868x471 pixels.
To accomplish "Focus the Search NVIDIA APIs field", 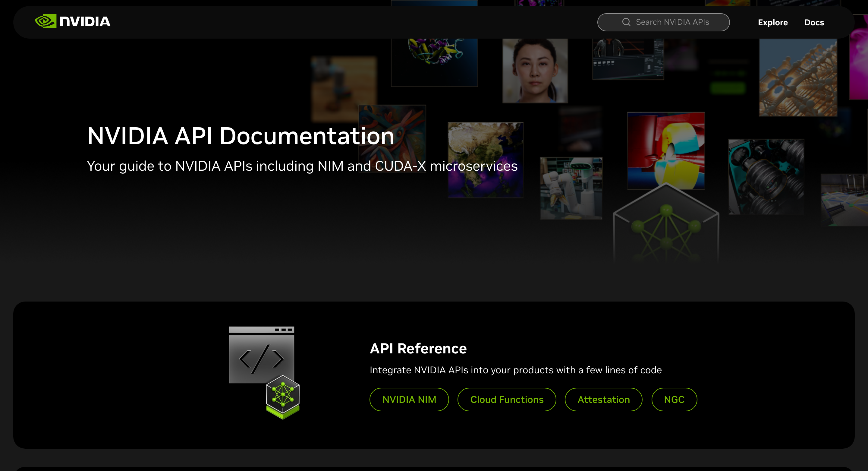I will pos(663,22).
